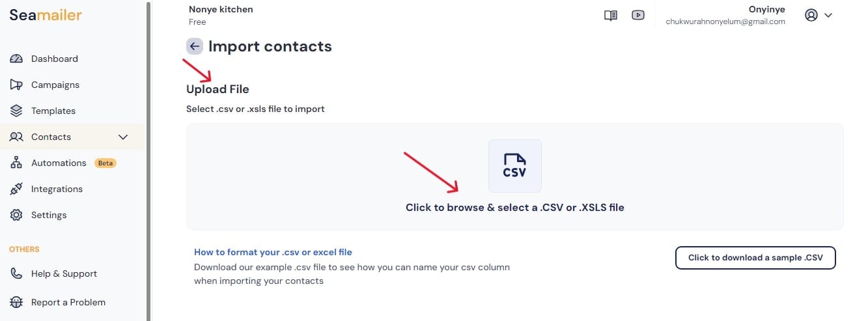Click the Integrations plug icon
868x321 pixels.
pyautogui.click(x=17, y=189)
